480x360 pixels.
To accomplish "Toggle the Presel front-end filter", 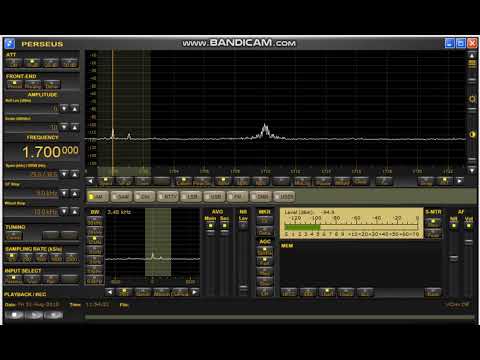I will (15, 84).
